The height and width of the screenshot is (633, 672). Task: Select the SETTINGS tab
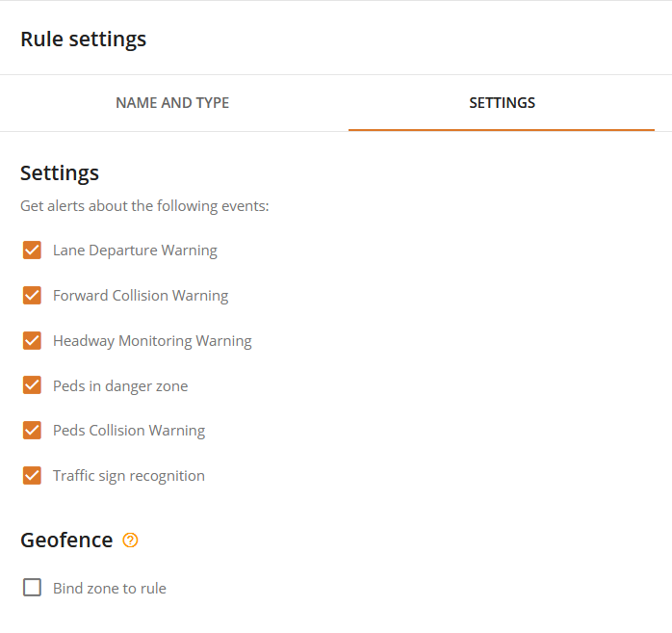[x=502, y=103]
